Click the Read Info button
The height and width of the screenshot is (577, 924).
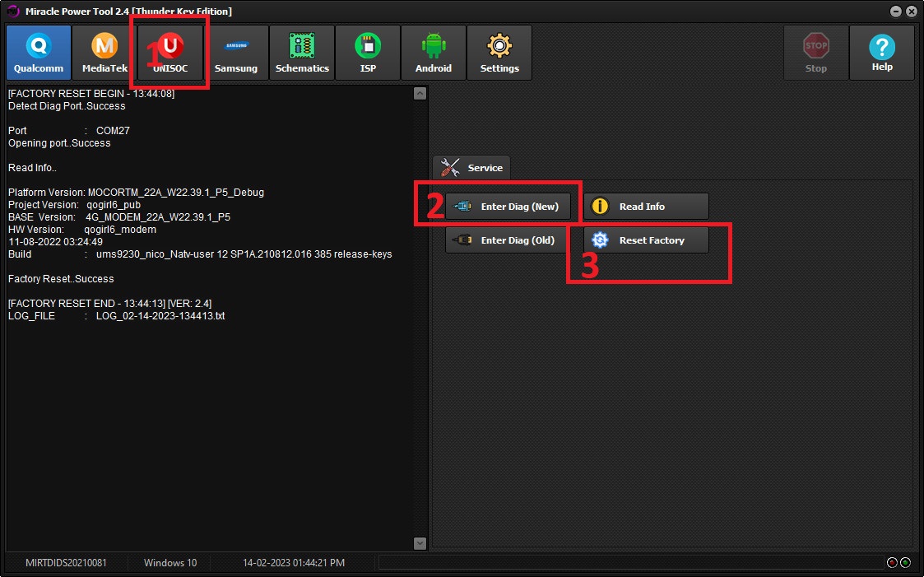647,207
